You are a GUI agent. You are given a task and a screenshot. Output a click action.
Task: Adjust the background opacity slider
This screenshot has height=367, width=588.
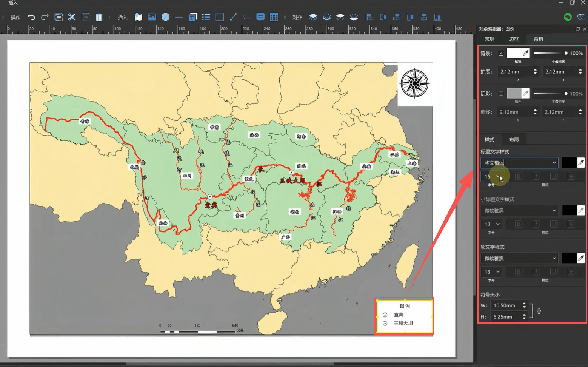coord(551,53)
